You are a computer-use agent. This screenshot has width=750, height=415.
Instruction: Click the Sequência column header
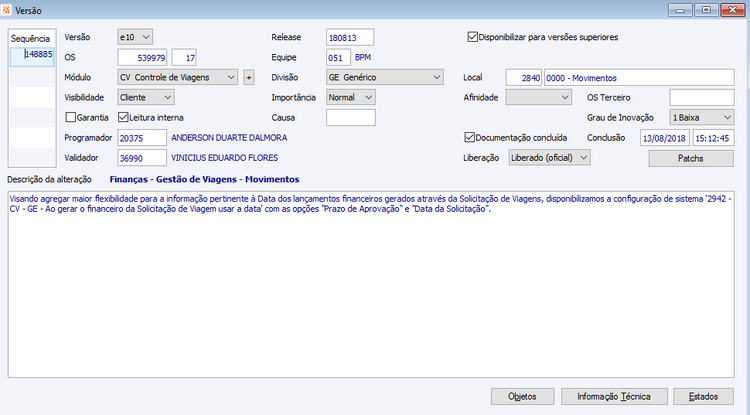pos(32,38)
